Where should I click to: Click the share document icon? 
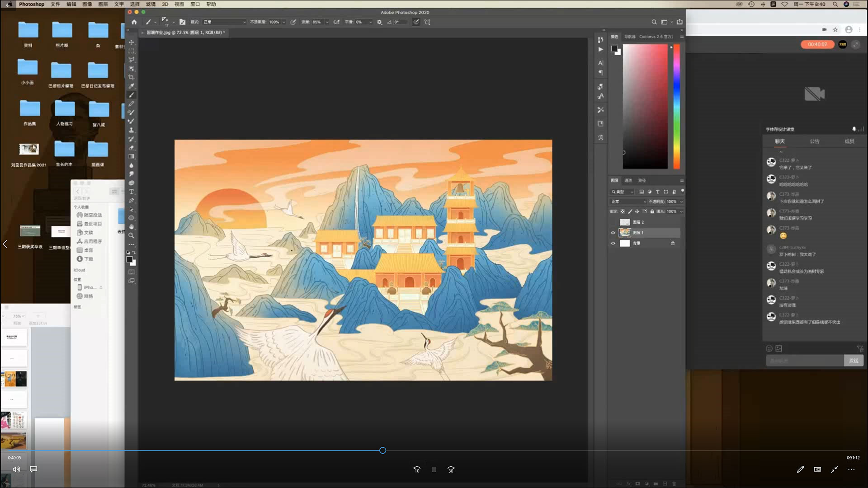click(x=679, y=22)
